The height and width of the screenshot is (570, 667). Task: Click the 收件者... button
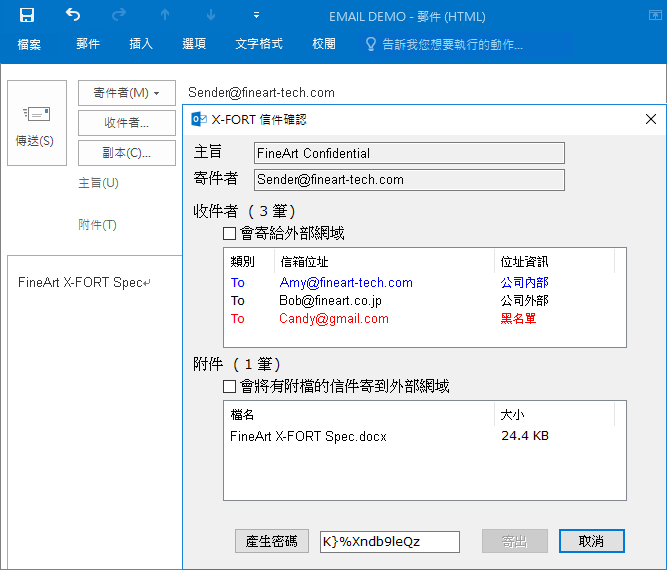click(127, 123)
